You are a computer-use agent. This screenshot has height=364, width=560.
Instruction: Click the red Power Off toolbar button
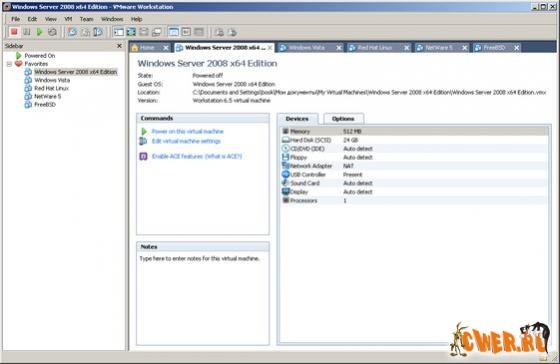pyautogui.click(x=14, y=32)
